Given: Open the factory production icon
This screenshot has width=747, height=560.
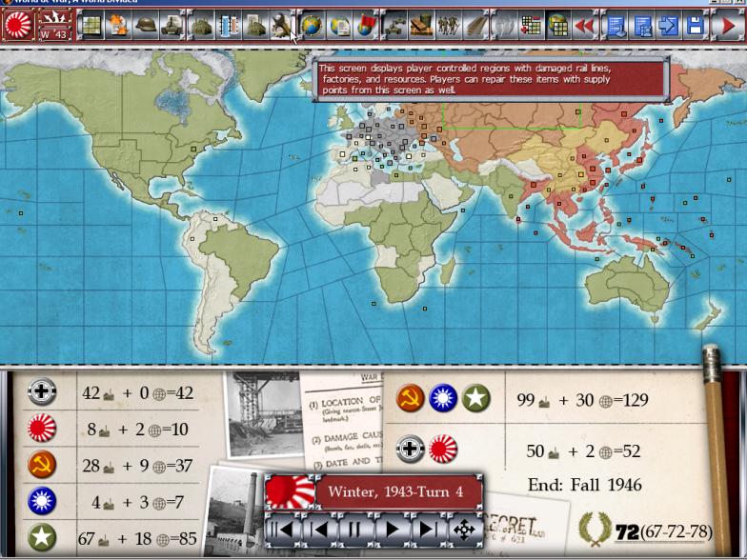Looking at the screenshot, I should click(202, 25).
